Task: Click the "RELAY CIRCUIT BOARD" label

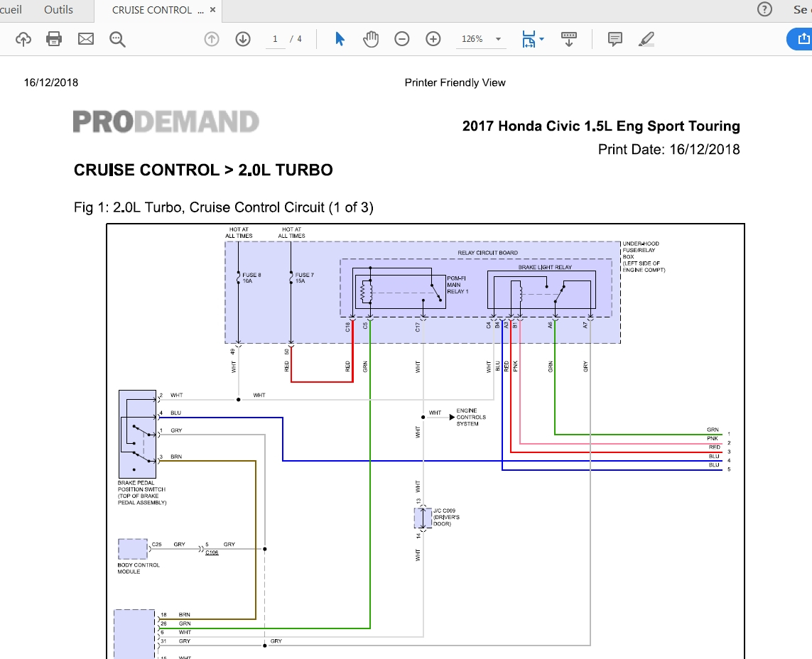Action: point(487,253)
